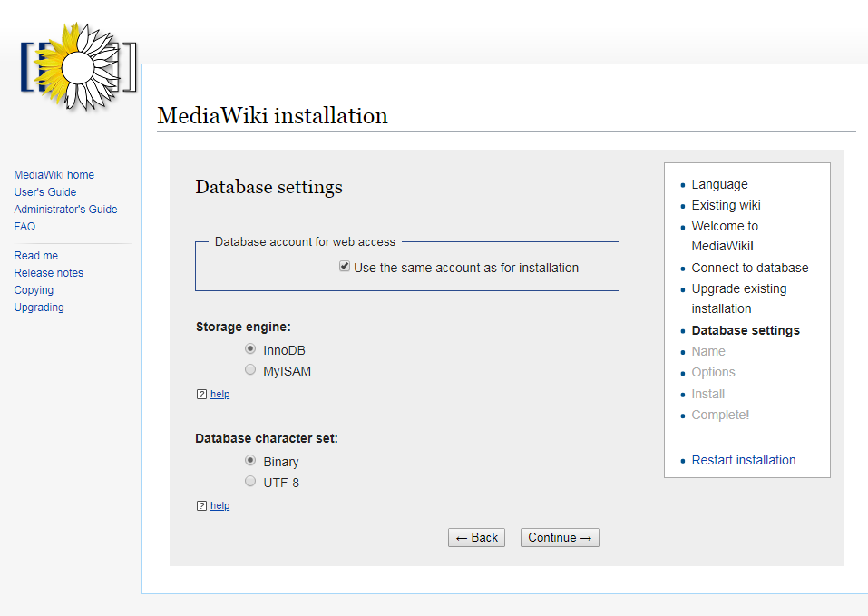Viewport: 868px width, 616px height.
Task: Select the InnoDB storage engine
Action: click(x=250, y=348)
